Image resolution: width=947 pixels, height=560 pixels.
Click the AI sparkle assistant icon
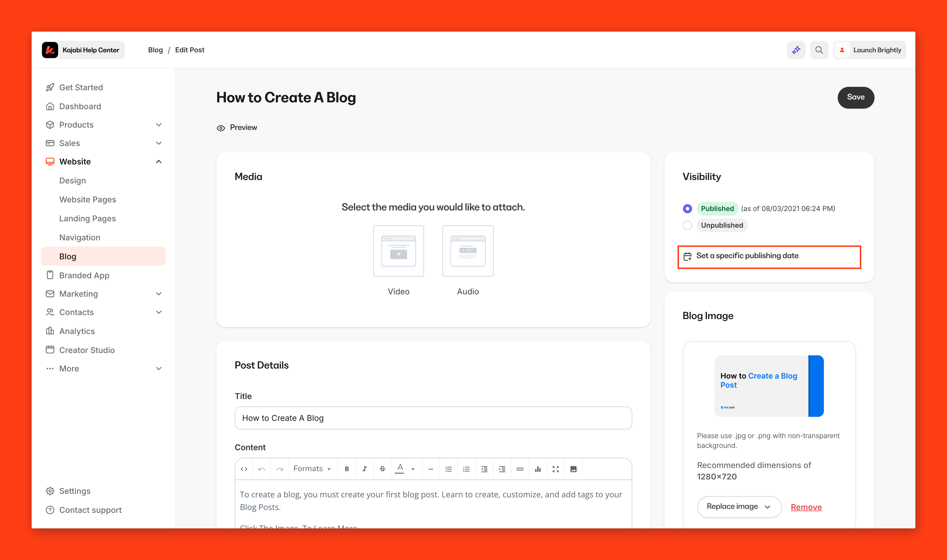796,50
